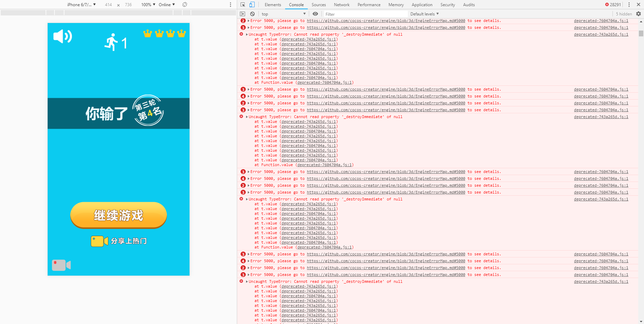Edit the device width field 414
644x324 pixels.
(108, 4)
